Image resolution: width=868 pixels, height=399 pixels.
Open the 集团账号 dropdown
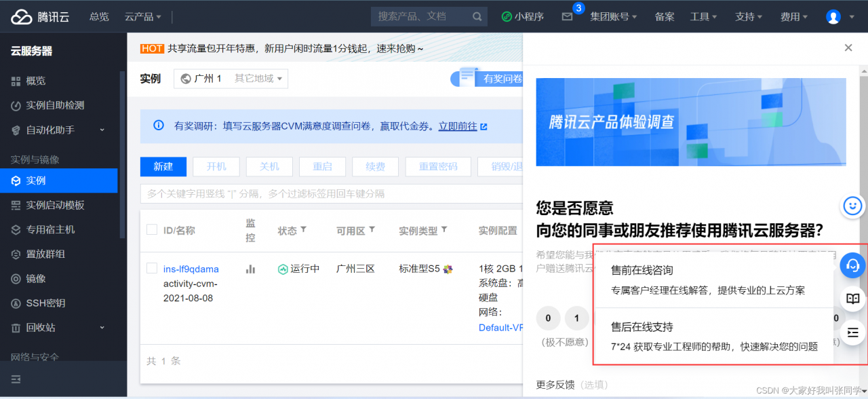click(x=614, y=17)
